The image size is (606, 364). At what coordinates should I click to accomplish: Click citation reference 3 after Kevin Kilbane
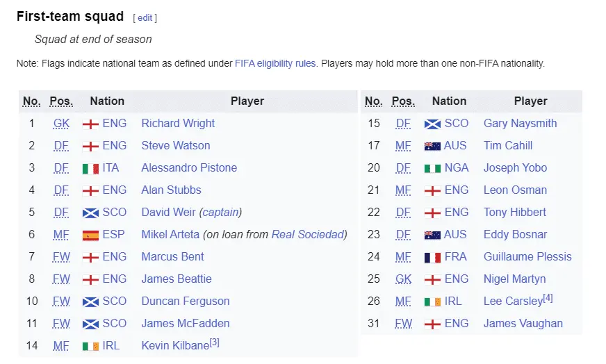[214, 342]
